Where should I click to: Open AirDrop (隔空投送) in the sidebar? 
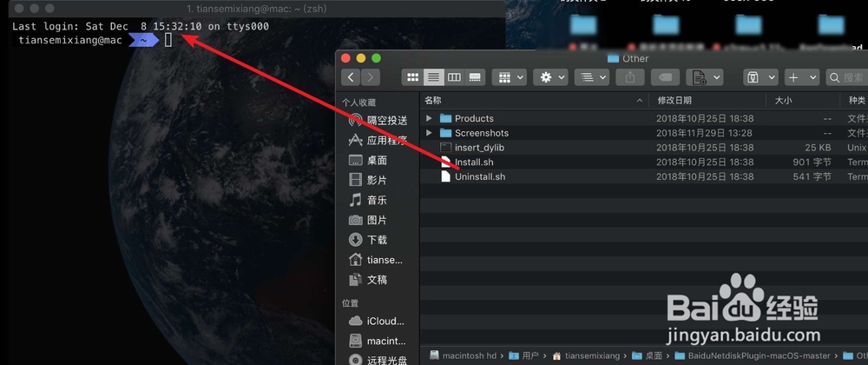pyautogui.click(x=378, y=120)
